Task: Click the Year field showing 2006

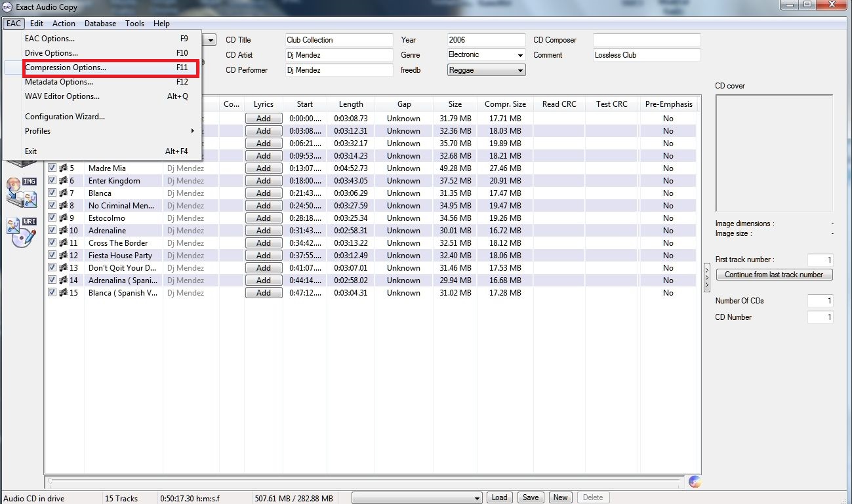Action: click(x=487, y=40)
